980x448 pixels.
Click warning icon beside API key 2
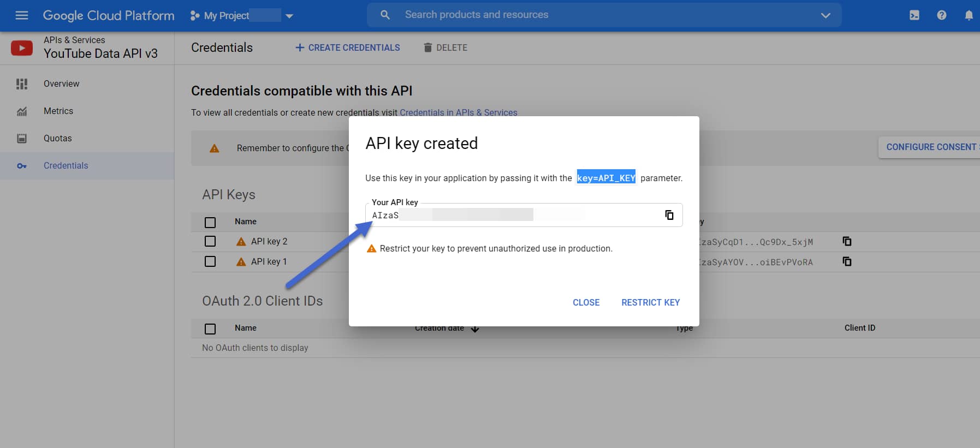click(241, 241)
